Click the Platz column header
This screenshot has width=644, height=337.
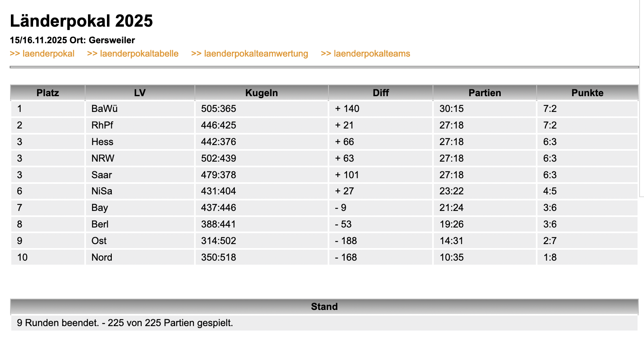47,93
